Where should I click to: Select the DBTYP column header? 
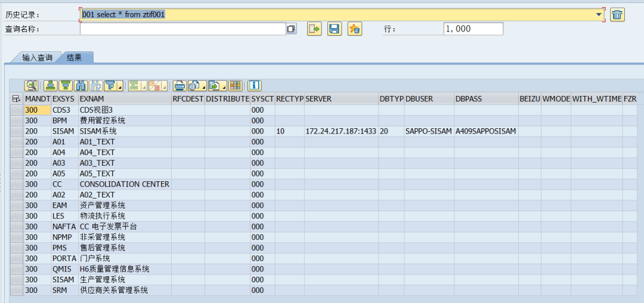point(391,99)
